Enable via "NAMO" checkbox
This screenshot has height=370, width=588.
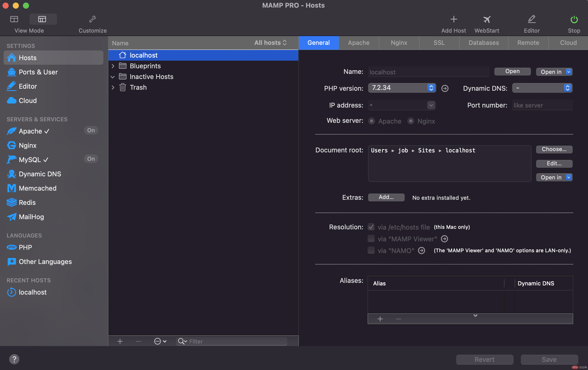[x=371, y=250]
